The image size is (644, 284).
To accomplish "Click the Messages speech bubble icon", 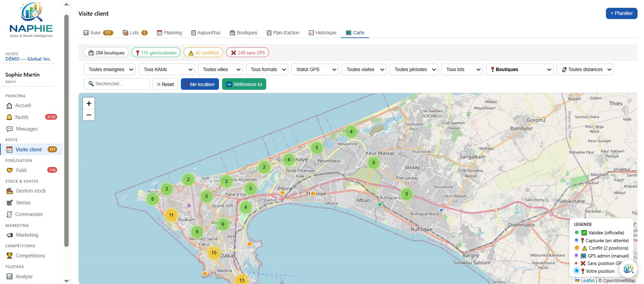I will pyautogui.click(x=10, y=129).
